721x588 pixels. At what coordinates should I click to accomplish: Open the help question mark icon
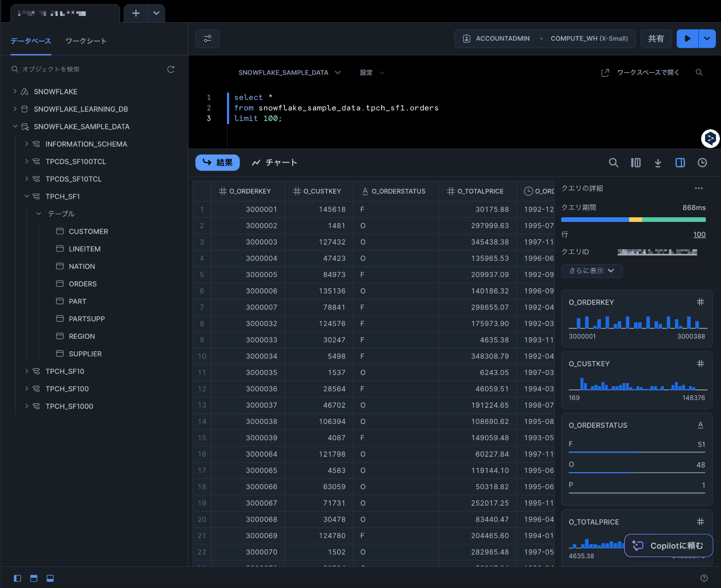pos(704,578)
